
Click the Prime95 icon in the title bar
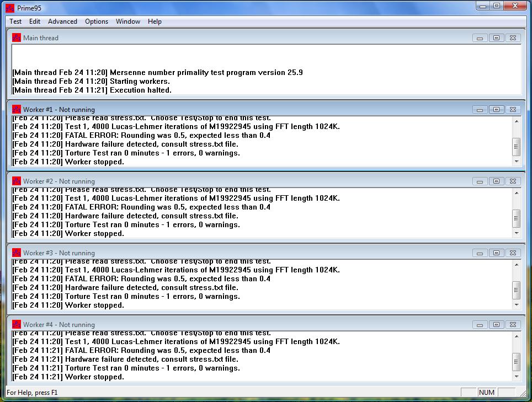pyautogui.click(x=10, y=8)
